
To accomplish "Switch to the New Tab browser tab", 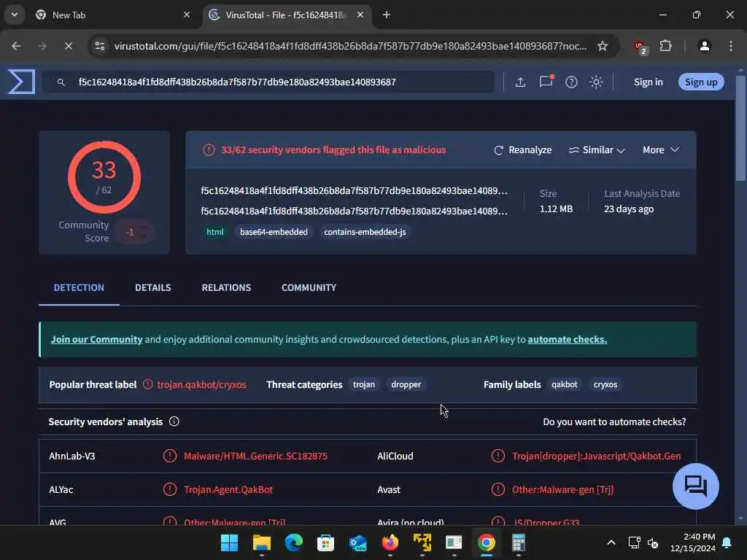I will click(x=112, y=15).
